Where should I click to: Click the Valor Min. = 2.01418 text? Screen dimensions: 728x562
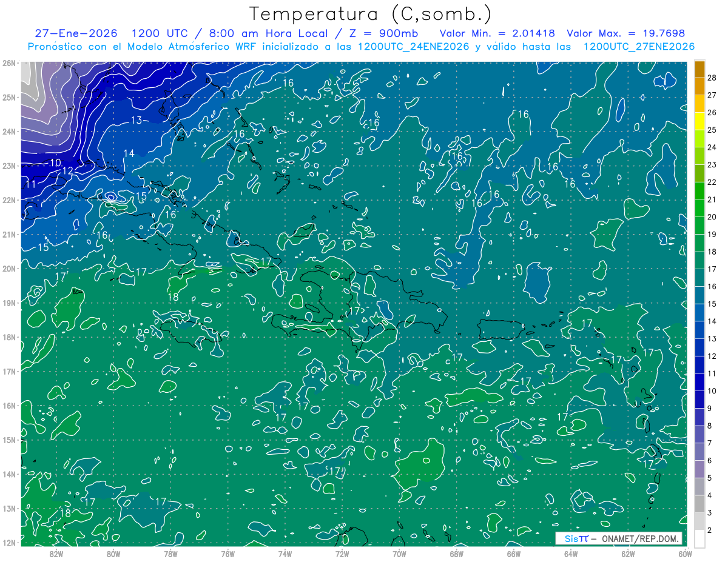pyautogui.click(x=497, y=33)
